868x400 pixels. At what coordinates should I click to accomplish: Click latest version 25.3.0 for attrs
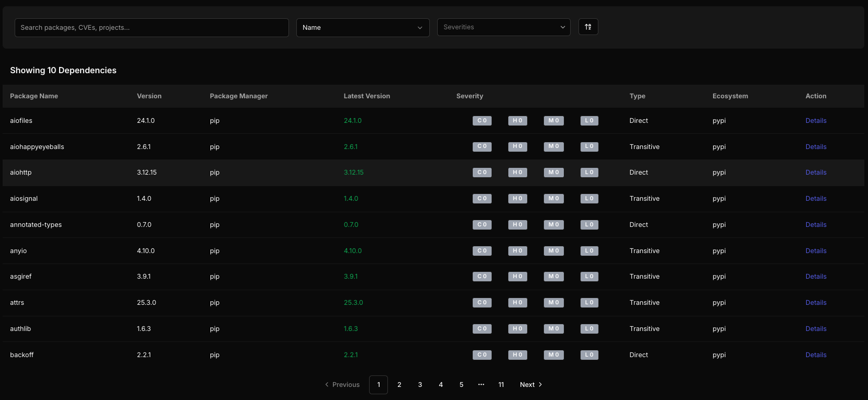(353, 303)
